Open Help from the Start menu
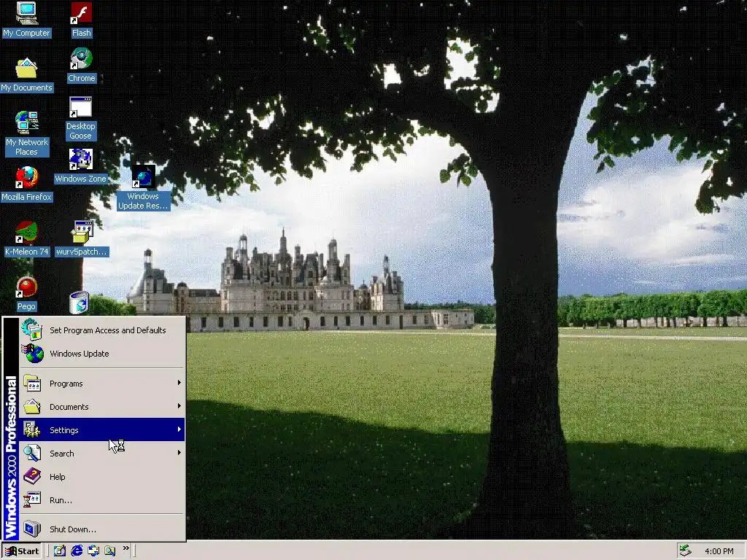747x560 pixels. 102,477
